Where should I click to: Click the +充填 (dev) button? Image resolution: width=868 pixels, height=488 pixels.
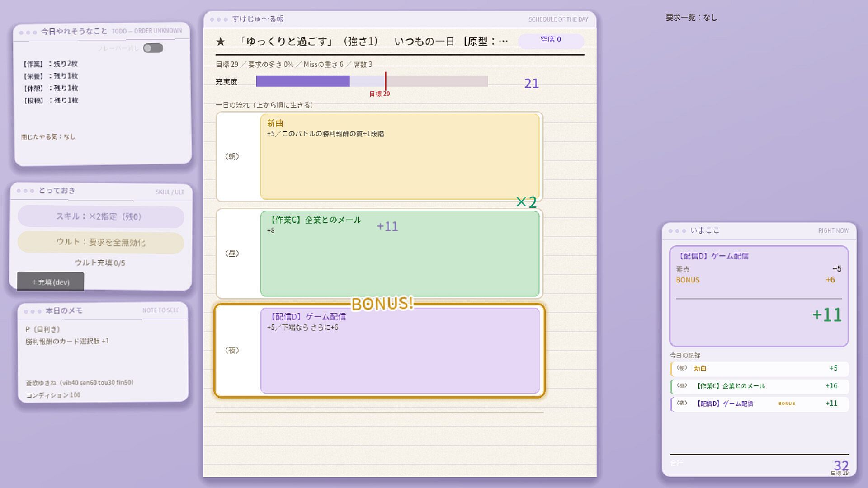[x=50, y=282]
